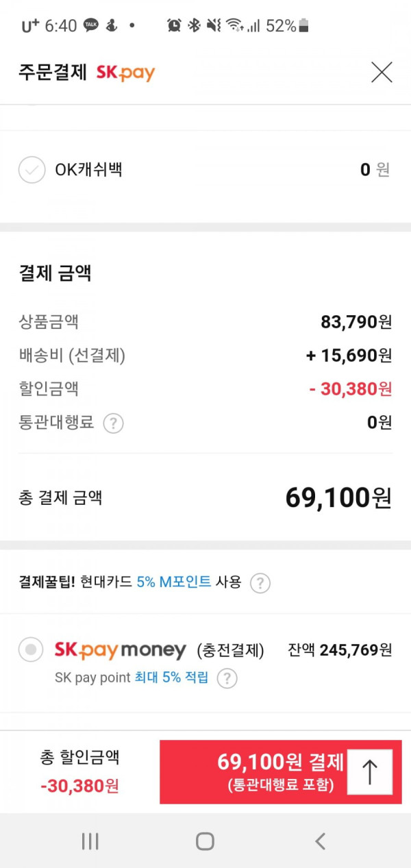Click the 5% M포인트 link
Image resolution: width=411 pixels, height=868 pixels.
click(x=173, y=583)
